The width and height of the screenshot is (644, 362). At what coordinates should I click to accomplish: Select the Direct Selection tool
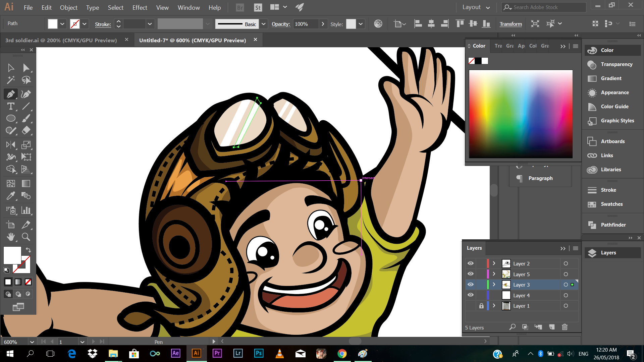point(26,68)
